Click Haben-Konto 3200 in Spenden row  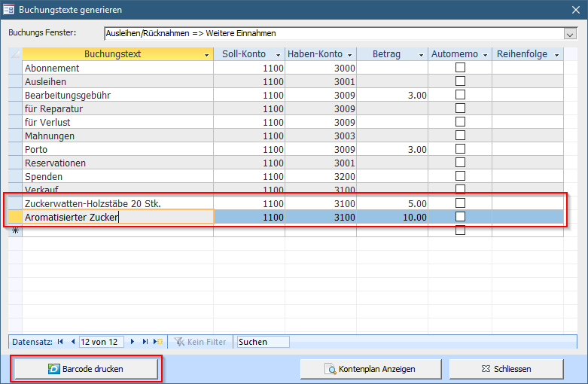tap(321, 176)
